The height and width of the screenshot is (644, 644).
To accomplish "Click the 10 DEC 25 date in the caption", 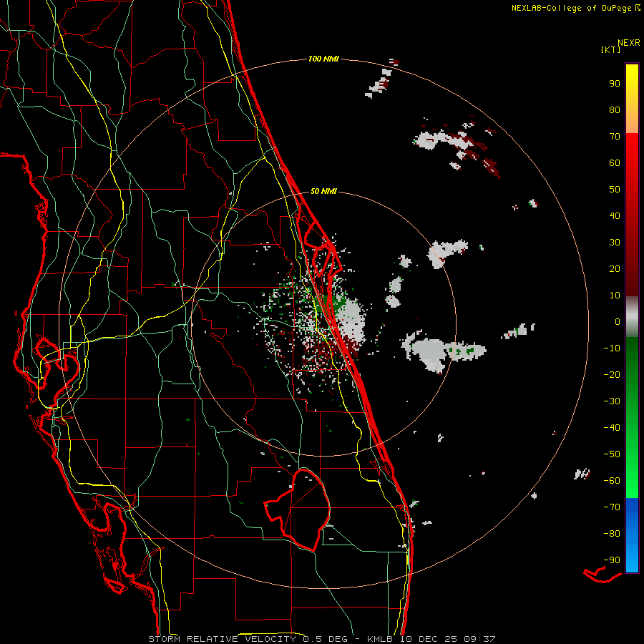I will click(429, 639).
